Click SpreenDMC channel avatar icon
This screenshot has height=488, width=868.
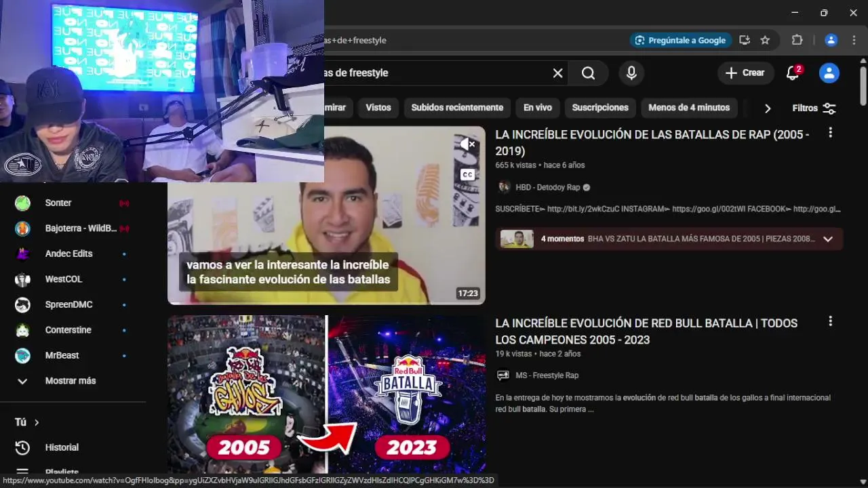pyautogui.click(x=23, y=304)
